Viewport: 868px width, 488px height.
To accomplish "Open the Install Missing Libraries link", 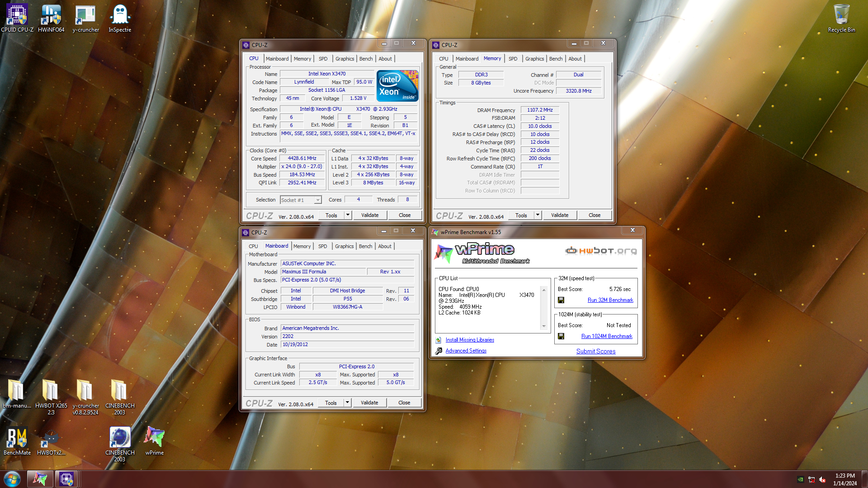I will coord(470,340).
